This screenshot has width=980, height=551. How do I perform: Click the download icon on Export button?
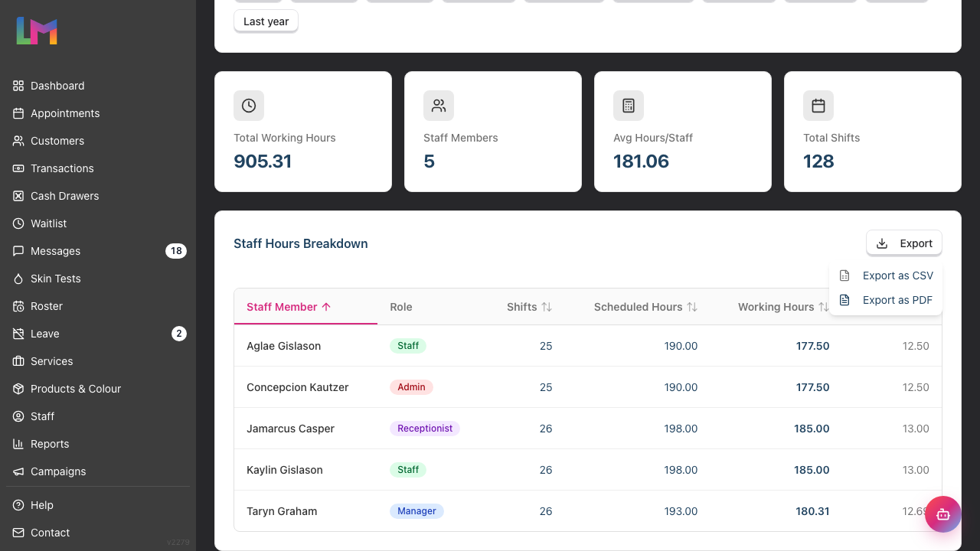(x=882, y=243)
